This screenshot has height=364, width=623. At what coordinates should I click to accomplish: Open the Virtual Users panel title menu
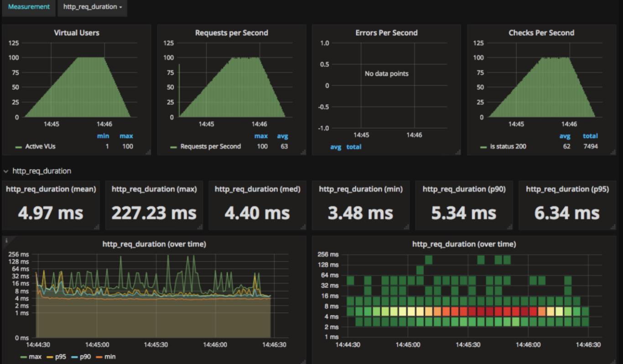(x=77, y=33)
